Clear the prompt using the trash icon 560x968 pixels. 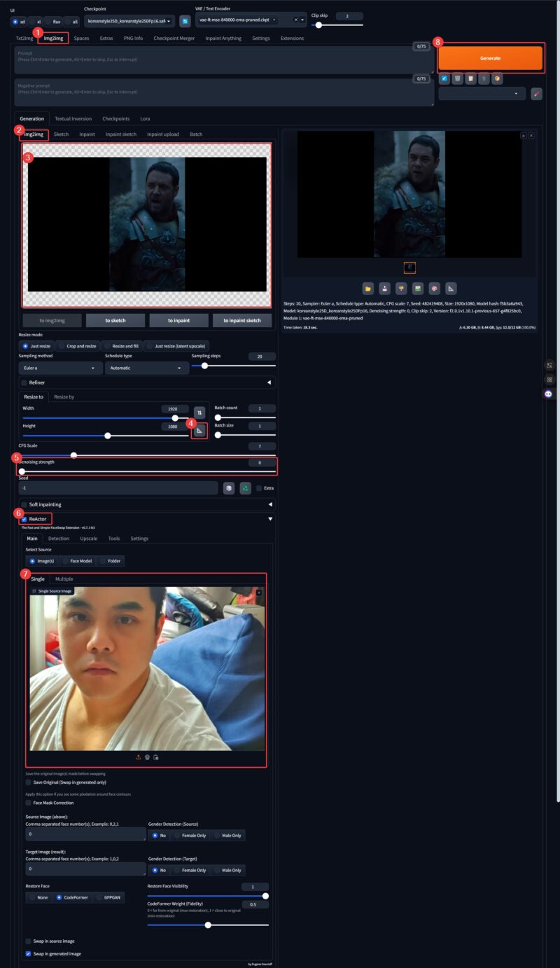458,78
